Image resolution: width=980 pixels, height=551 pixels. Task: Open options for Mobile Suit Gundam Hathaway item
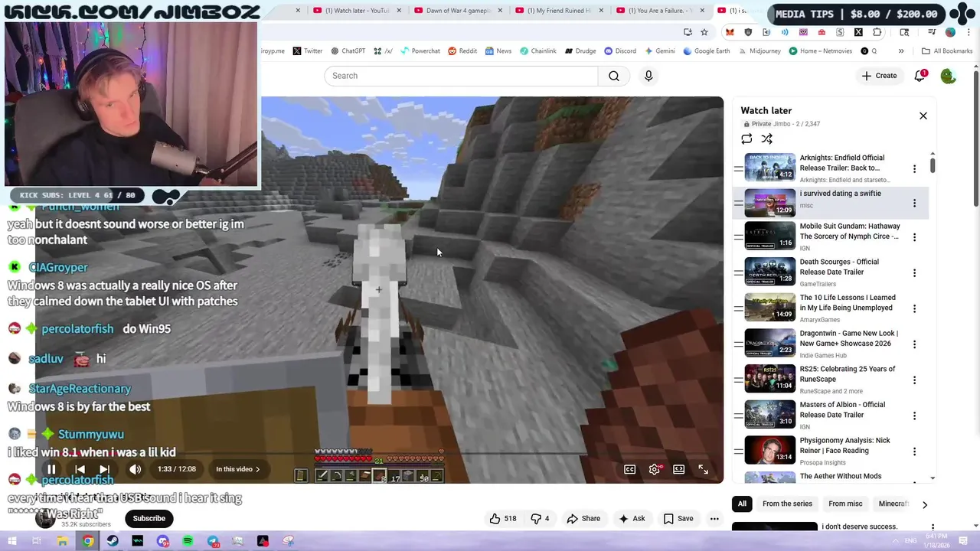point(914,237)
